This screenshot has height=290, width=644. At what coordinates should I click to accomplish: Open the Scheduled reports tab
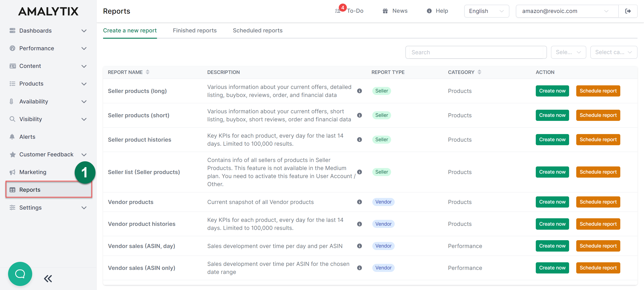258,30
